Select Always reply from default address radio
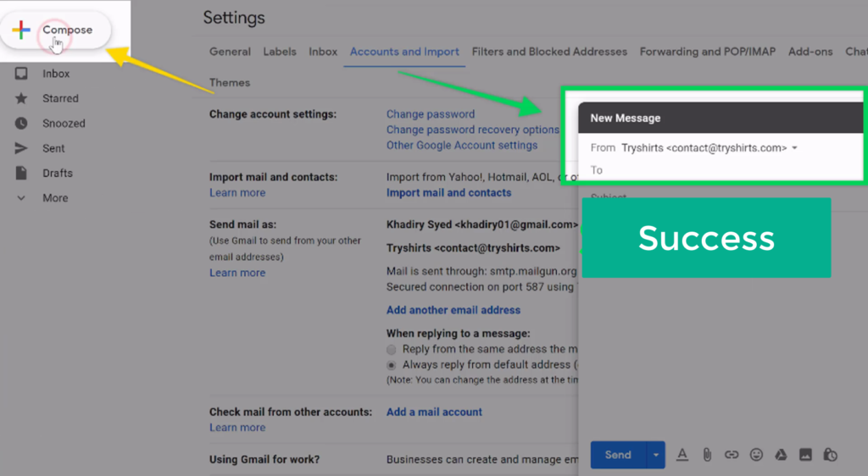Viewport: 868px width, 476px height. pyautogui.click(x=392, y=365)
